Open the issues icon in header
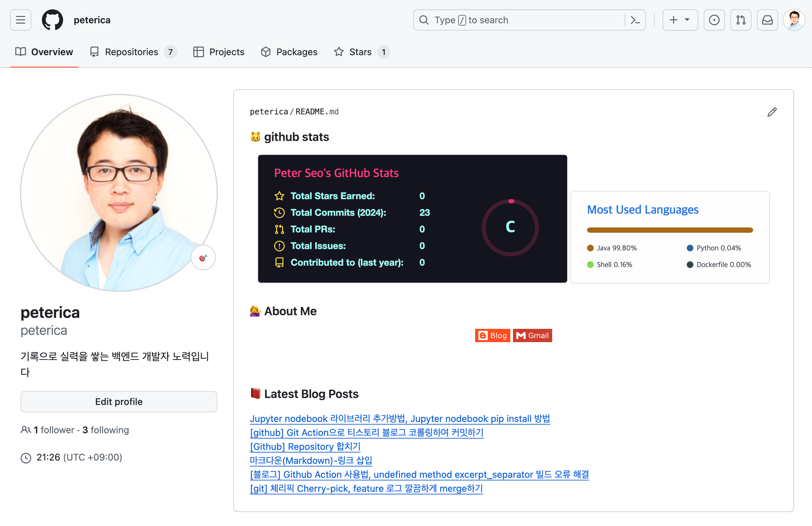 tap(714, 20)
